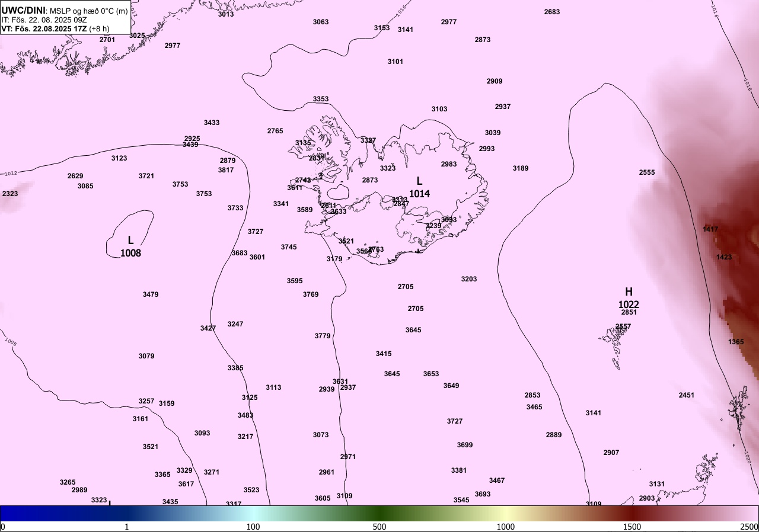Click the freezing level value 3479

tap(151, 294)
